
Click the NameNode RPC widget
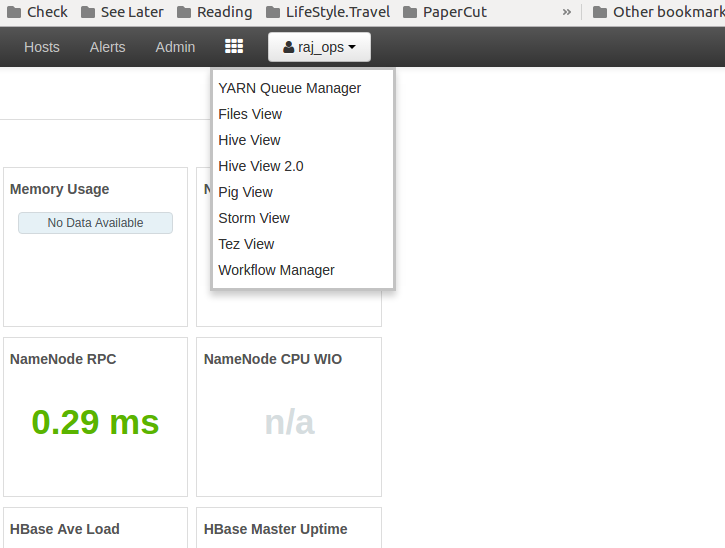(95, 416)
